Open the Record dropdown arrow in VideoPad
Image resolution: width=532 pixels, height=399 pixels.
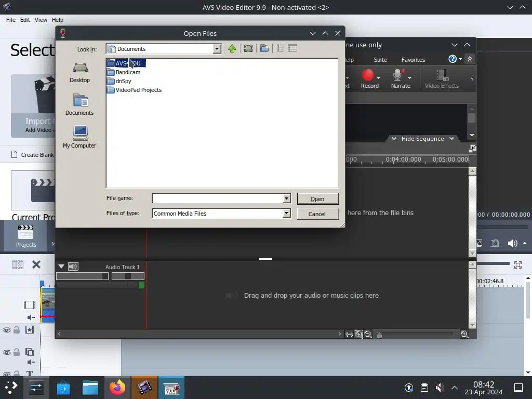coord(378,78)
